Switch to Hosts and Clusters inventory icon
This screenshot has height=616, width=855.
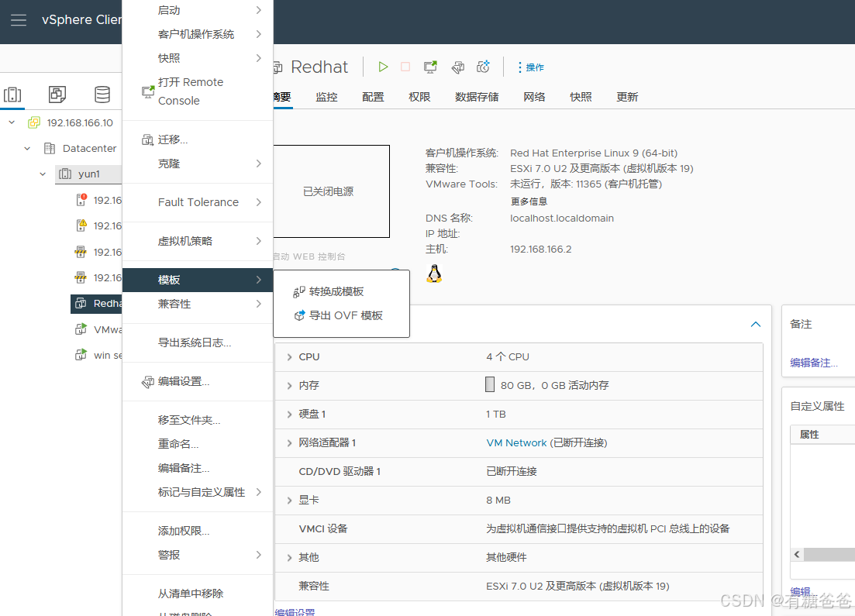pos(12,95)
